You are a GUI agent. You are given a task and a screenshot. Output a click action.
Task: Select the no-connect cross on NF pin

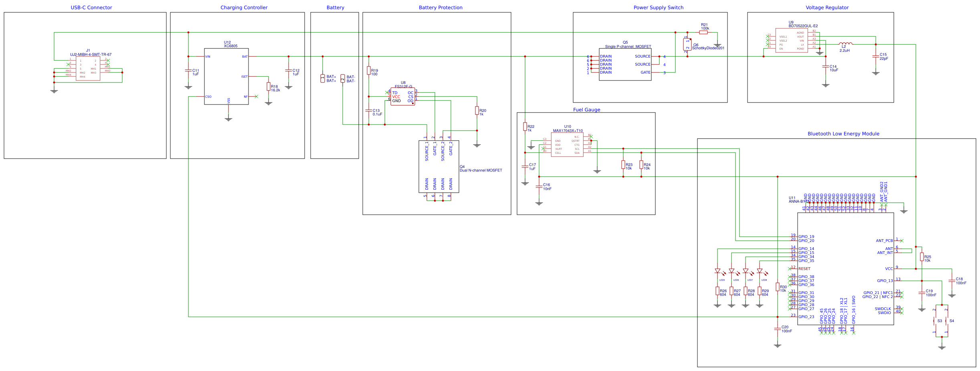257,96
